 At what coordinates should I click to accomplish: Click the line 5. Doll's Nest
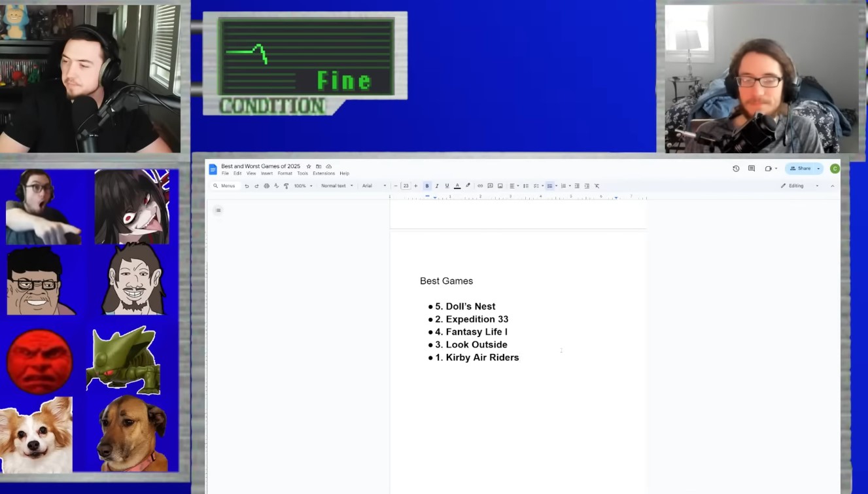(465, 306)
